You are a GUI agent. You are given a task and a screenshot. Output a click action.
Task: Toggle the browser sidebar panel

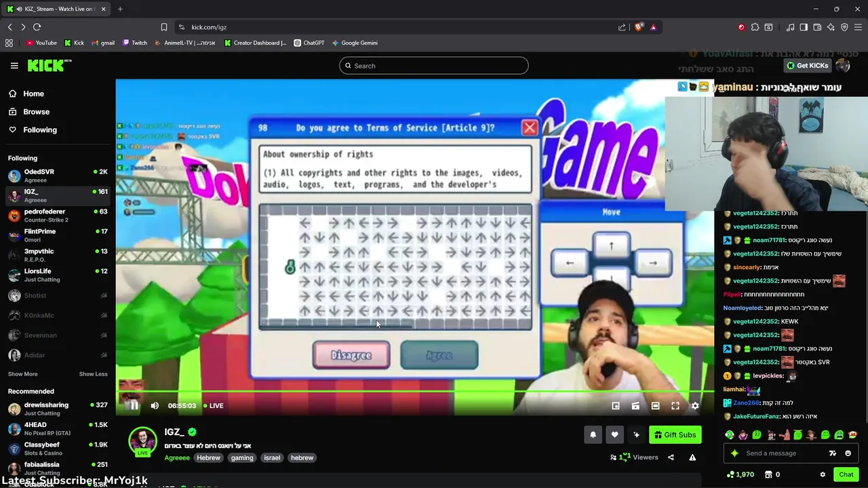coord(804,27)
